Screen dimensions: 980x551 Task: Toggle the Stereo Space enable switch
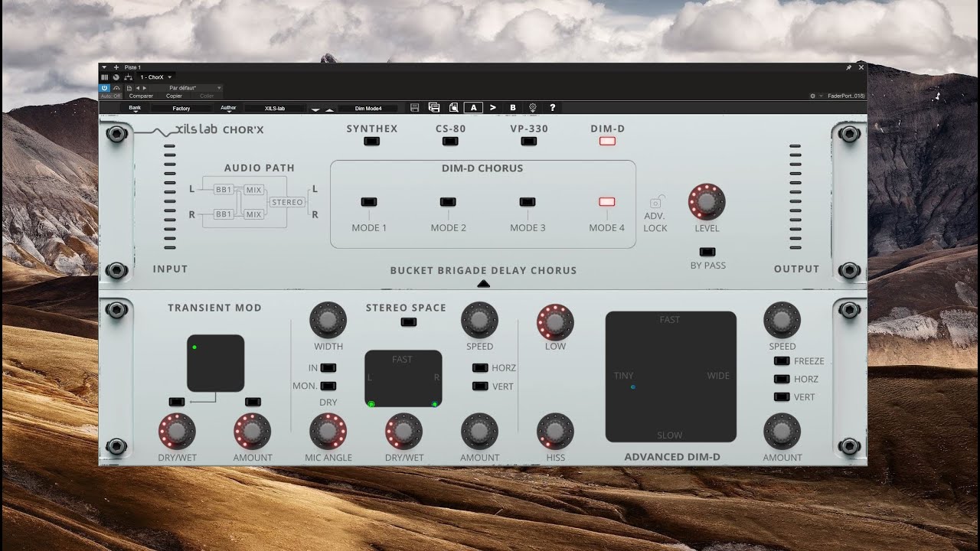(x=409, y=322)
